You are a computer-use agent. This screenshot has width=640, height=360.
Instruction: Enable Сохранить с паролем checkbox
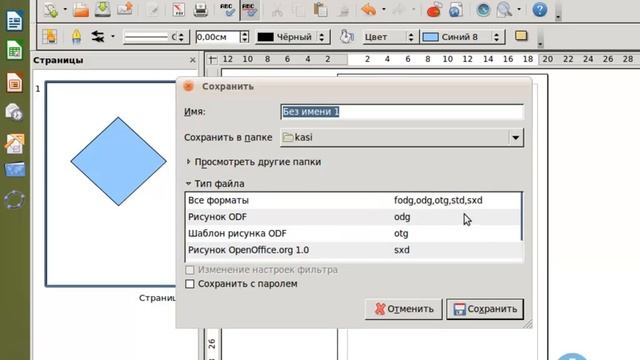pyautogui.click(x=189, y=284)
